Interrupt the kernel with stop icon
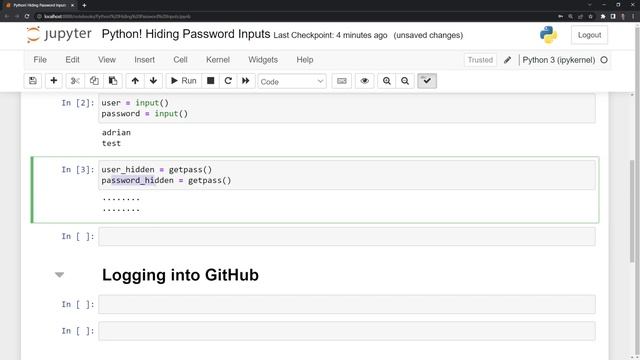This screenshot has height=360, width=640. [x=211, y=81]
